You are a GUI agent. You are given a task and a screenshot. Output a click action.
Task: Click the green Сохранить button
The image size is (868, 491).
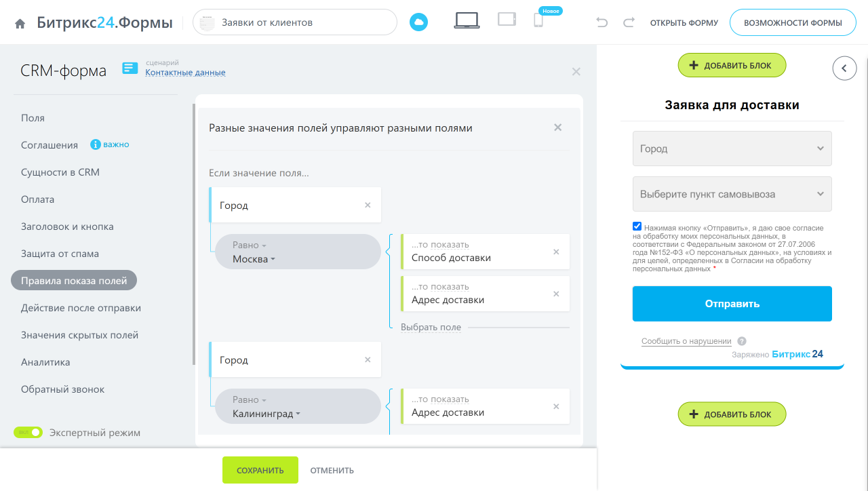260,470
